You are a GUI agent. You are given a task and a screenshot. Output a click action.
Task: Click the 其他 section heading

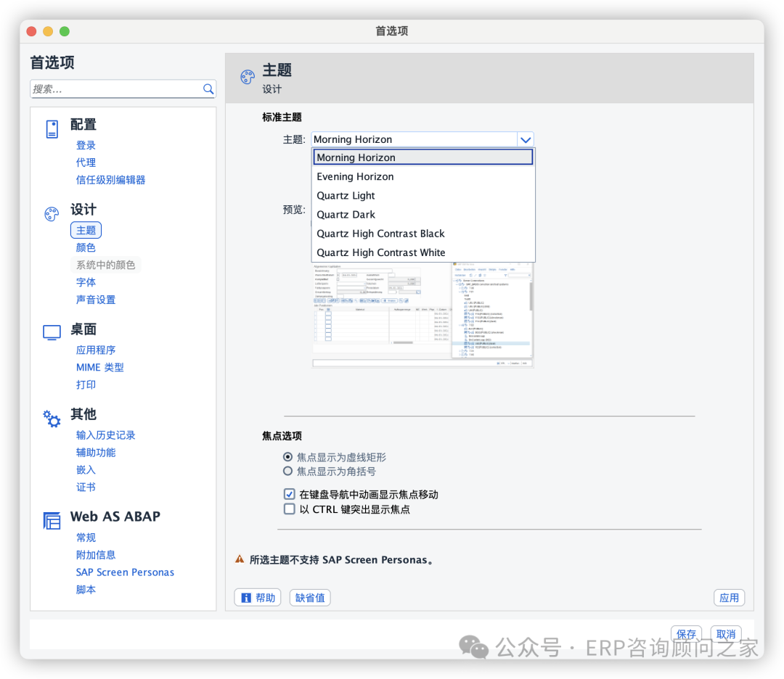click(83, 414)
